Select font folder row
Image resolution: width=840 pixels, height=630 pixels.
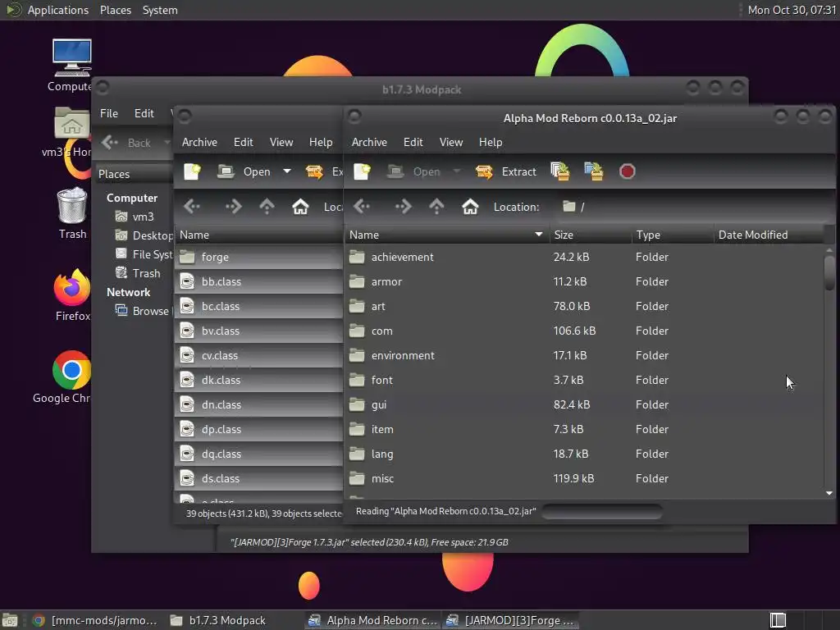(584, 381)
